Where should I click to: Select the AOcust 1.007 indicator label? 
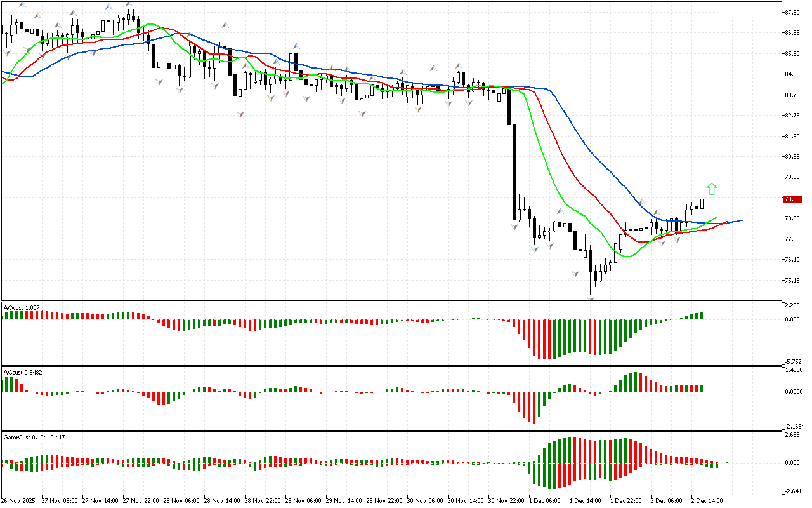coord(22,307)
